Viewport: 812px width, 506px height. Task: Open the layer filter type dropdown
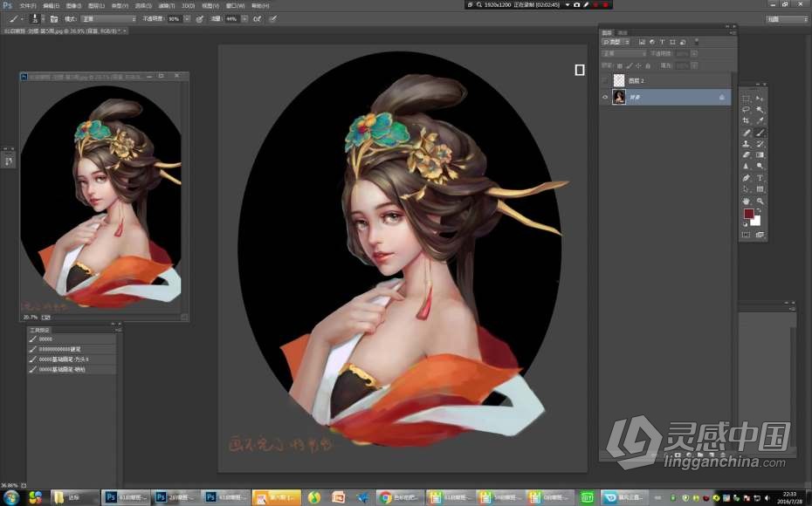pyautogui.click(x=616, y=42)
